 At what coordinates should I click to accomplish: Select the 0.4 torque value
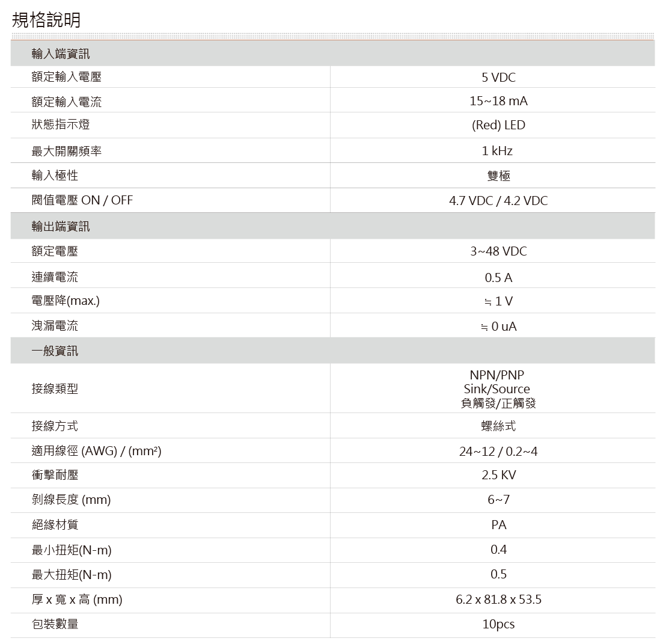tap(498, 549)
